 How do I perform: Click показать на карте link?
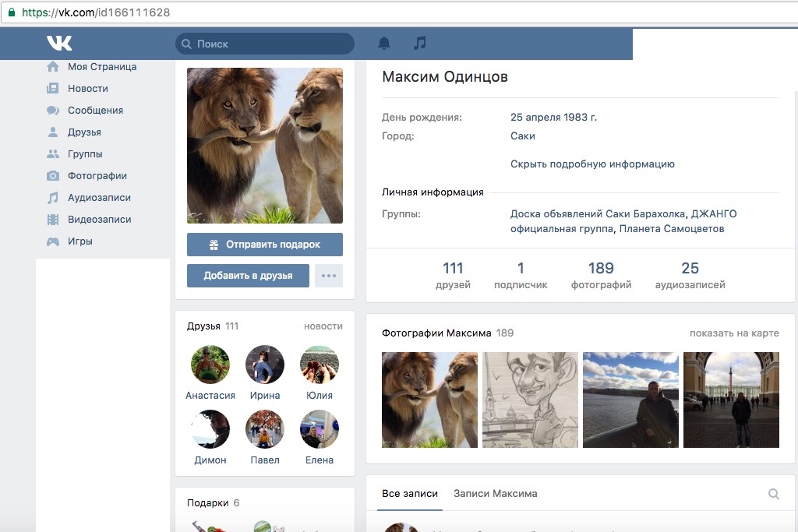pyautogui.click(x=733, y=333)
